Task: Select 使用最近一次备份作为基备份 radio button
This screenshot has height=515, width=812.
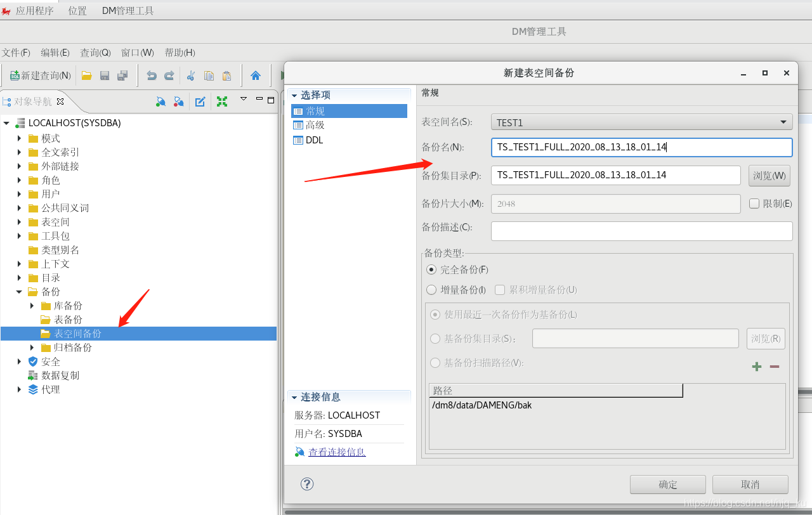Action: (x=435, y=315)
